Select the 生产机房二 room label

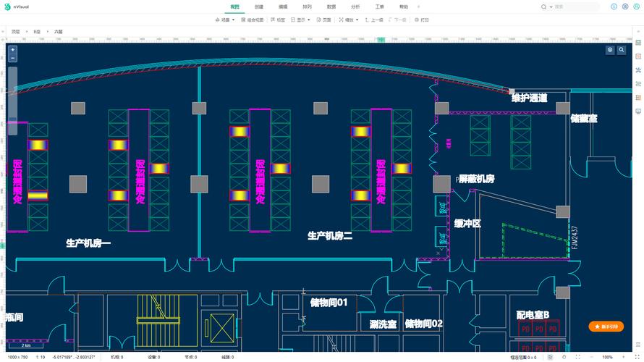click(330, 236)
